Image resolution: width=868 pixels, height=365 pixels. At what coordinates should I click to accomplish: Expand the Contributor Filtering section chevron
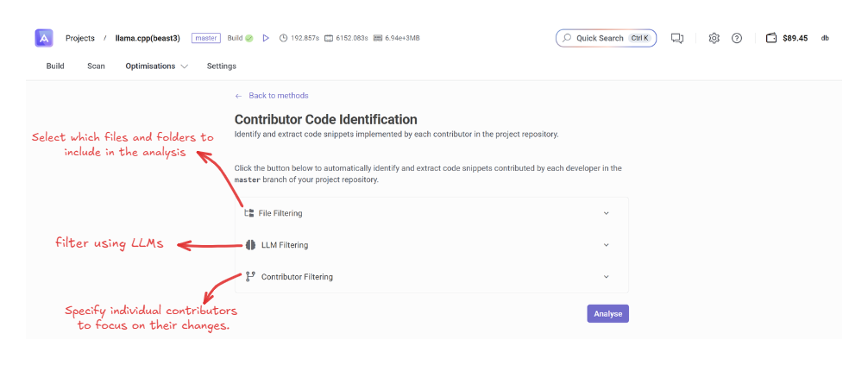[606, 277]
